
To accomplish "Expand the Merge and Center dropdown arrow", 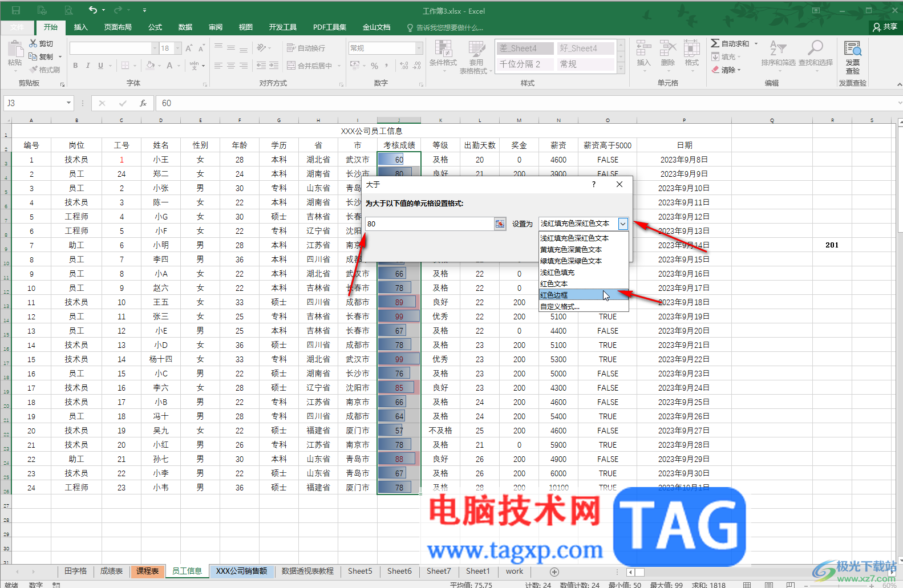I will [339, 66].
